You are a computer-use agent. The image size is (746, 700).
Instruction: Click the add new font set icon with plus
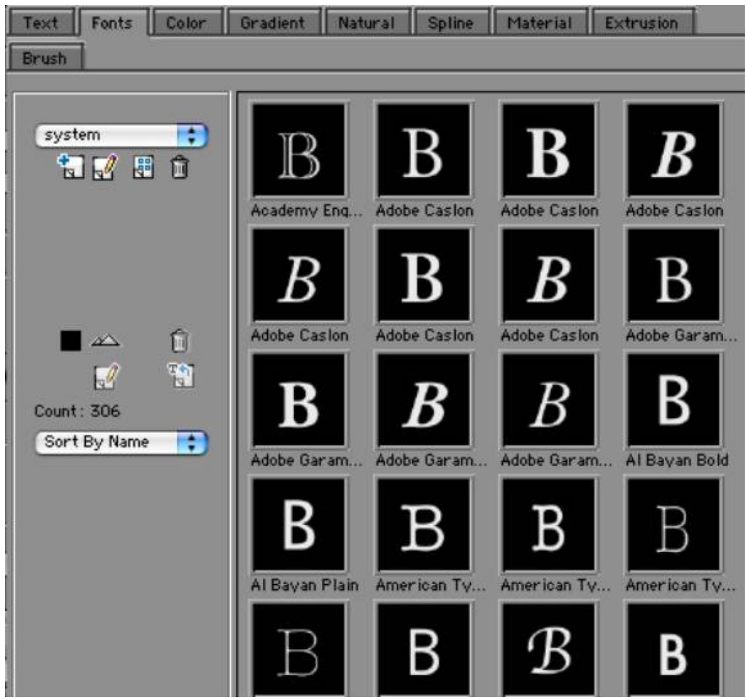(x=70, y=166)
